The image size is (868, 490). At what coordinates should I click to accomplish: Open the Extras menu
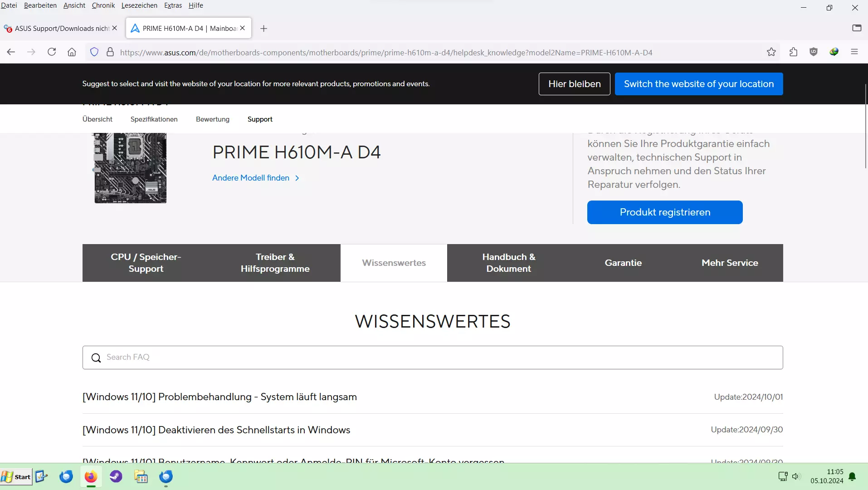point(173,5)
